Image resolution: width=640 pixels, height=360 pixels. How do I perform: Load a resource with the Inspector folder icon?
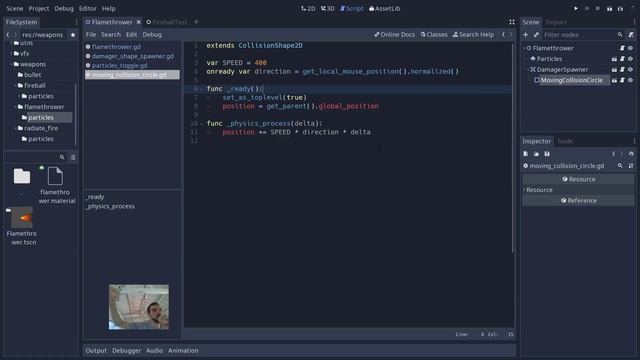536,154
